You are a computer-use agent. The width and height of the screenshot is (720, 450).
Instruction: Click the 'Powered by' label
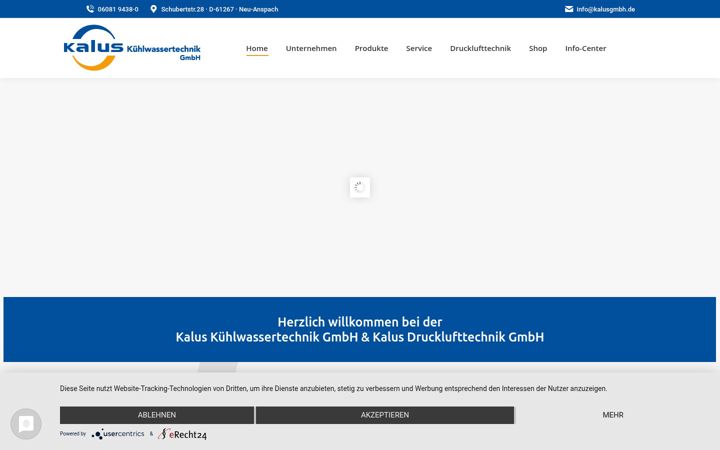pyautogui.click(x=73, y=433)
